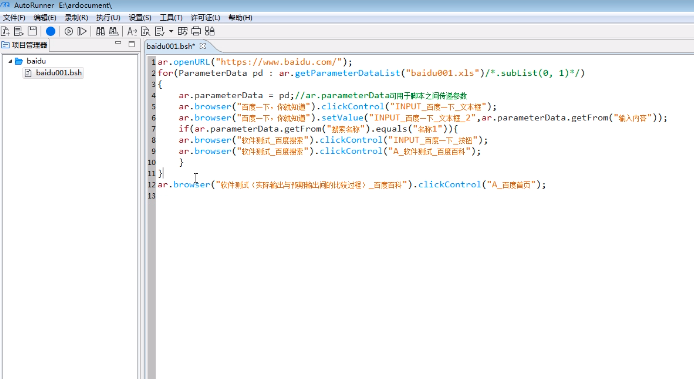The height and width of the screenshot is (379, 694).
Task: Collapse the baidu project tree node
Action: coord(10,61)
